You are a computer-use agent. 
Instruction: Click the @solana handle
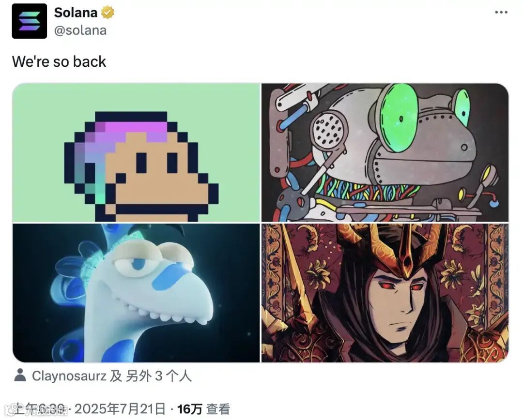pyautogui.click(x=80, y=30)
